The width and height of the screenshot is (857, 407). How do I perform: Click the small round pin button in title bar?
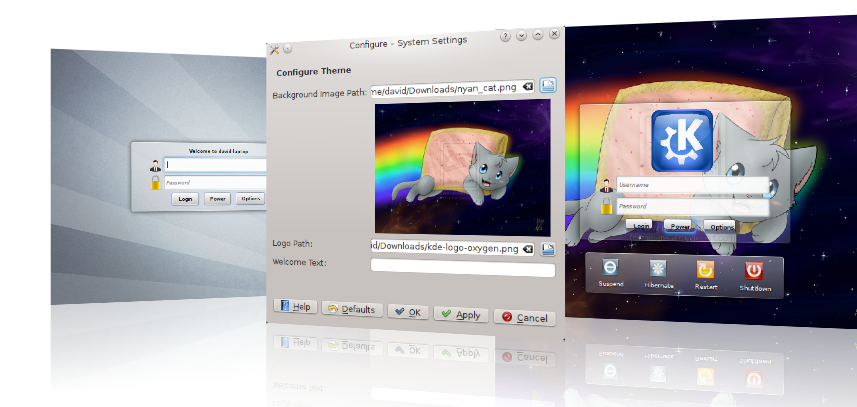click(x=287, y=49)
